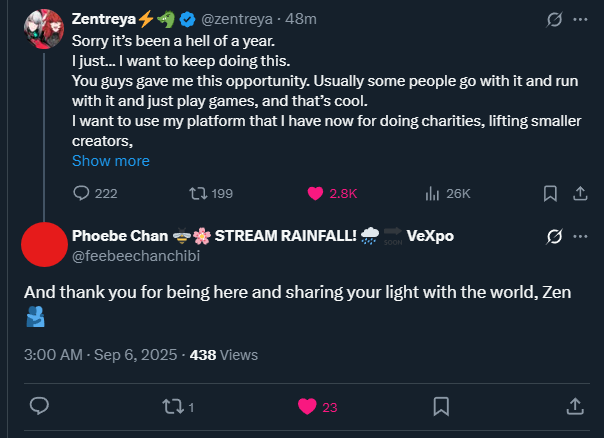The image size is (604, 438).
Task: Reply to Zentreya's post
Action: point(81,193)
